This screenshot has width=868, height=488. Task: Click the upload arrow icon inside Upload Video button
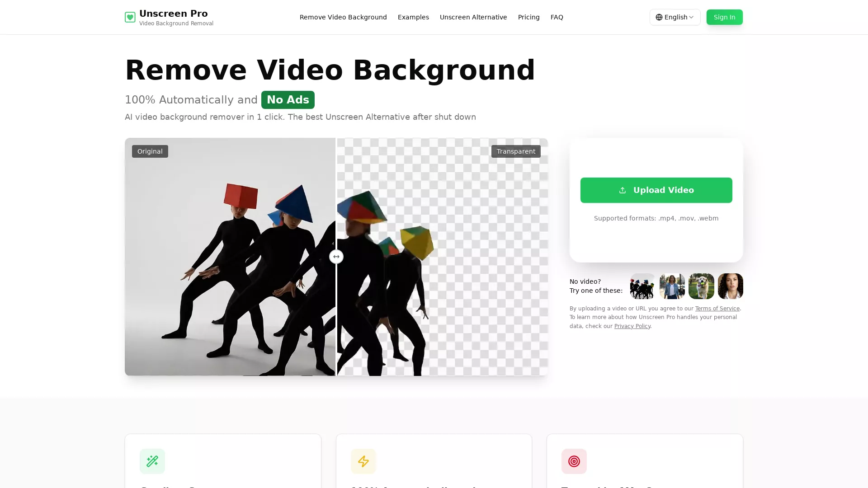pyautogui.click(x=623, y=190)
